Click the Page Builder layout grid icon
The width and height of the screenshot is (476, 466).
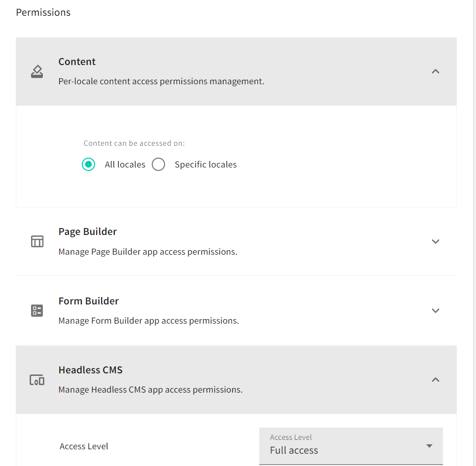click(x=36, y=241)
